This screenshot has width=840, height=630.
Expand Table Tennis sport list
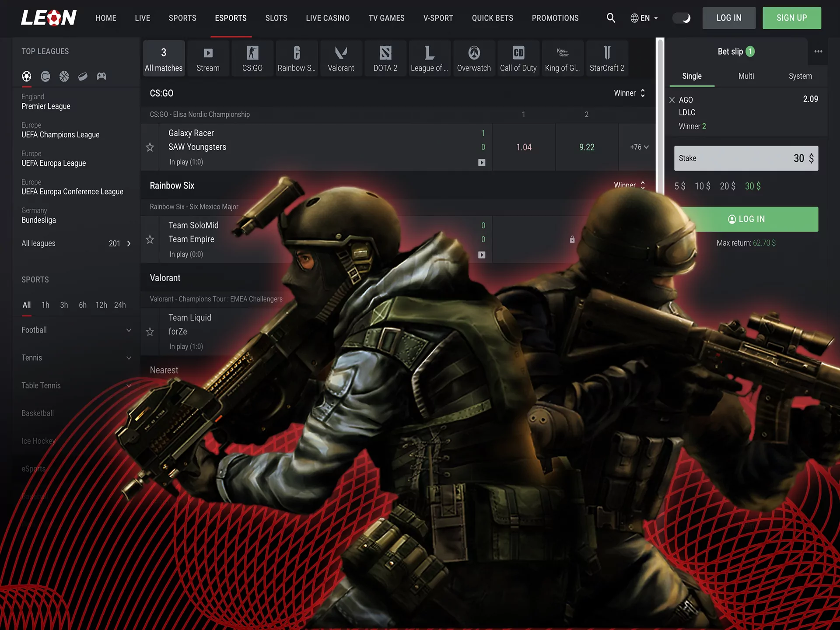(77, 385)
